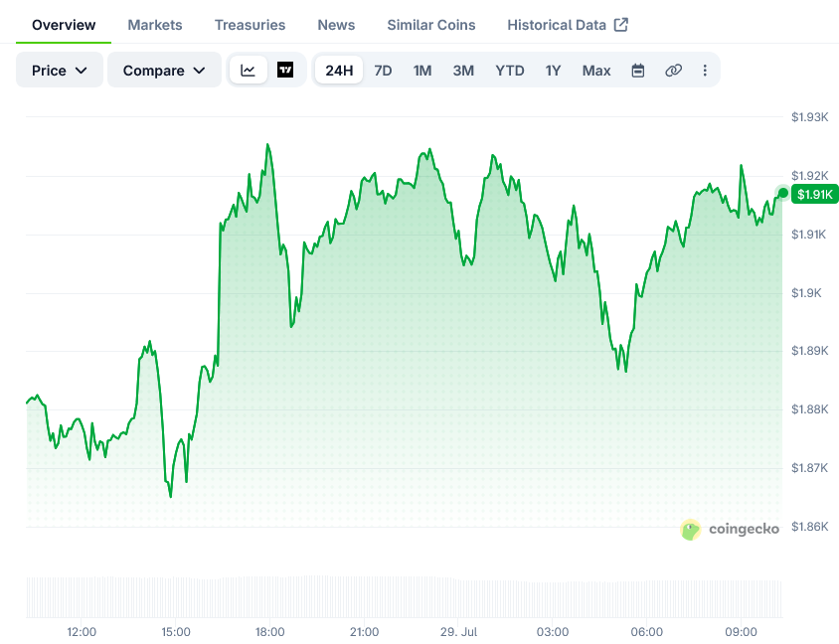Click the 12:00 time axis label
This screenshot has height=644, width=839.
(x=82, y=632)
